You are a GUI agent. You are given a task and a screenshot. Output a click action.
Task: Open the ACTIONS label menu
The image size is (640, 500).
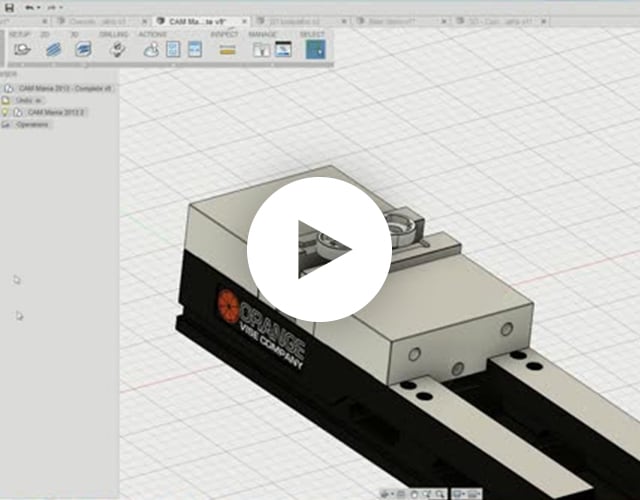coord(152,34)
